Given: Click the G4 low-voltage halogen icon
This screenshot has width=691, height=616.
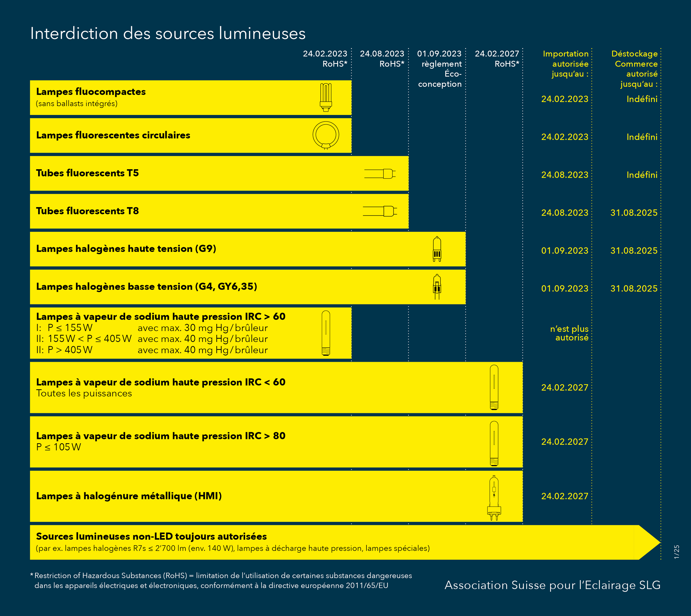Looking at the screenshot, I should [x=437, y=287].
